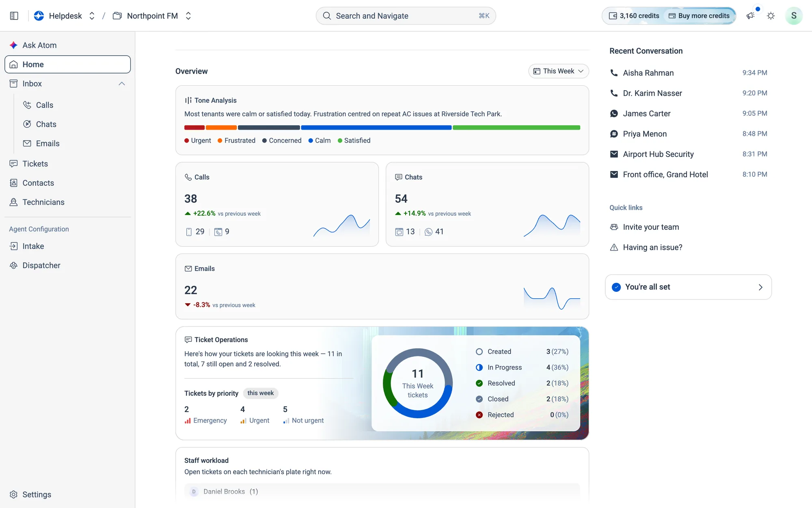This screenshot has height=508, width=812.
Task: Click Buy more credits button
Action: click(699, 16)
